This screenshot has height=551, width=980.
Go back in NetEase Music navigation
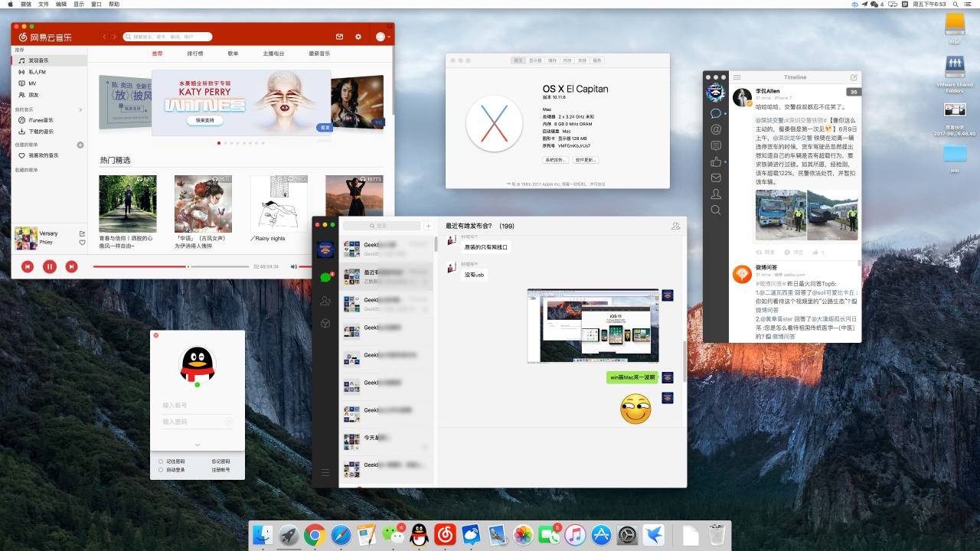click(x=105, y=37)
